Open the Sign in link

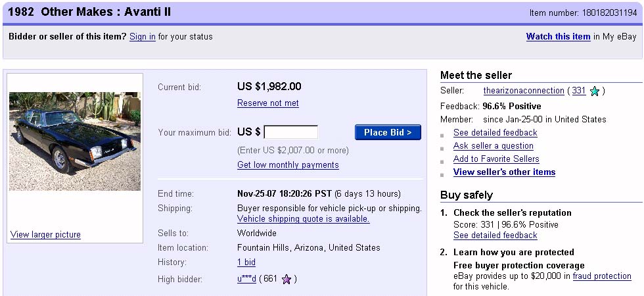[143, 37]
